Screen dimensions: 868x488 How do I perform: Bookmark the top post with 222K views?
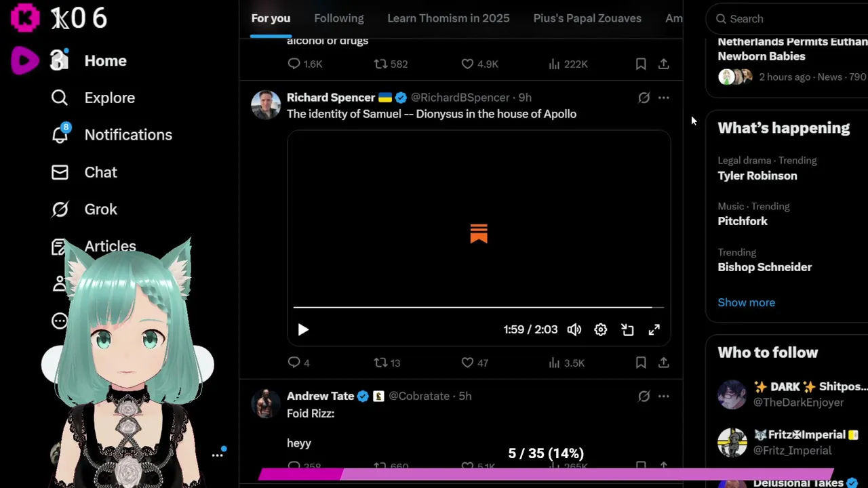click(641, 64)
